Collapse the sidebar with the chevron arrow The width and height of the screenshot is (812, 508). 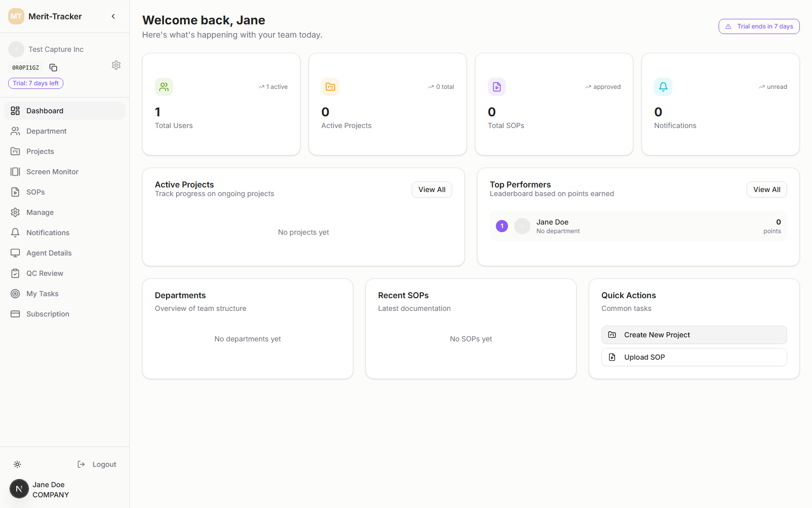point(113,16)
